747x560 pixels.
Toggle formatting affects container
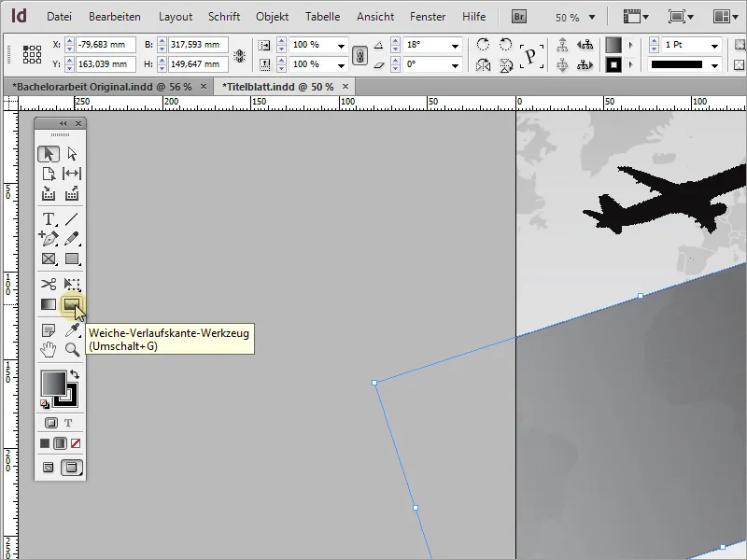coord(51,423)
